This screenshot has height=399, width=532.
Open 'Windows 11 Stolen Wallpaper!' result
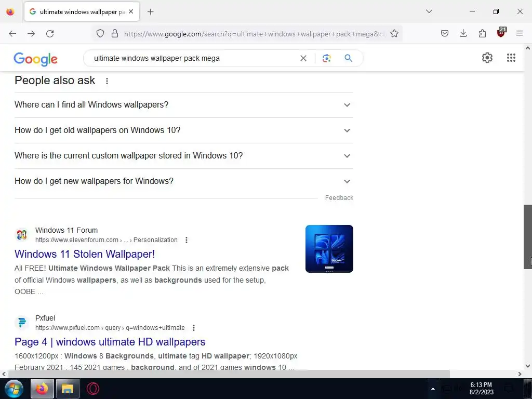pyautogui.click(x=85, y=254)
